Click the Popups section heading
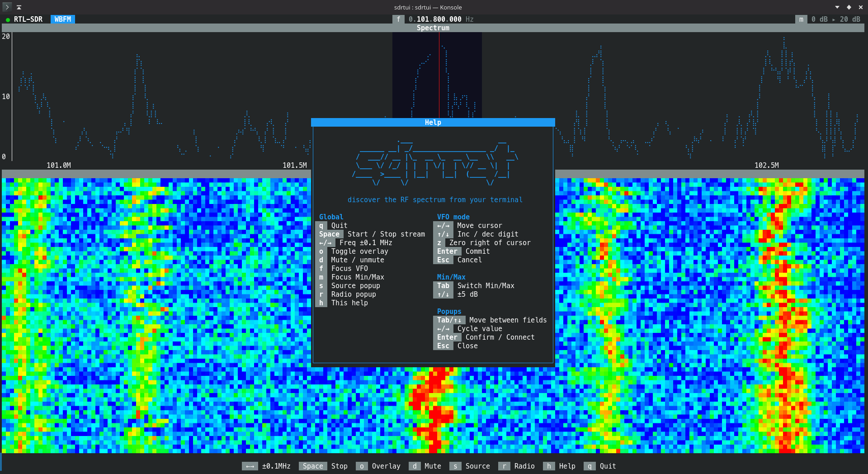This screenshot has width=868, height=474. pos(449,311)
